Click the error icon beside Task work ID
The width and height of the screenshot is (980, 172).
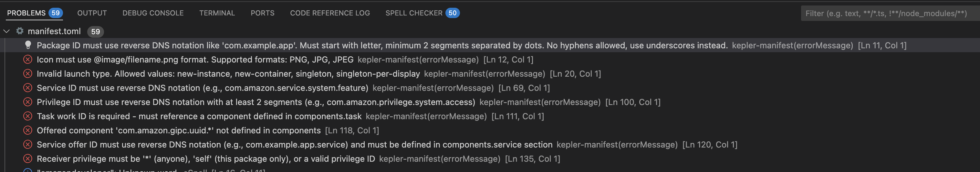pyautogui.click(x=28, y=116)
